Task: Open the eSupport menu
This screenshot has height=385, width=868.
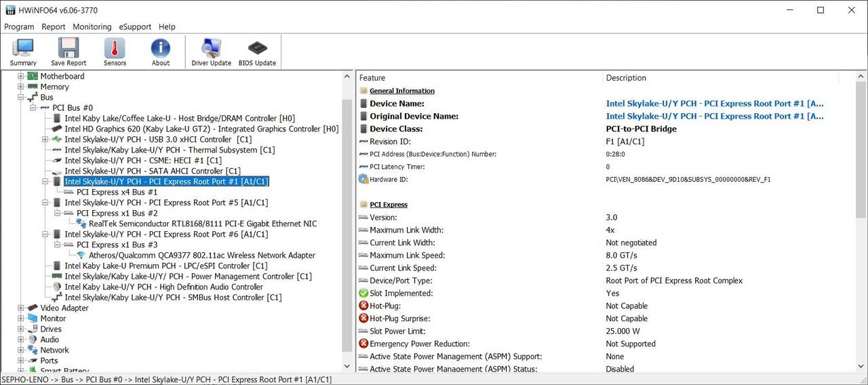Action: pos(135,27)
